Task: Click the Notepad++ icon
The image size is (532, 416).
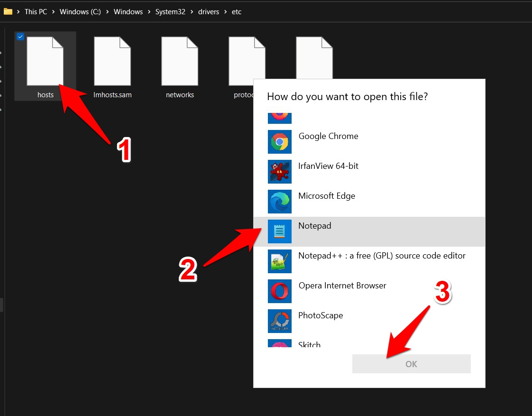Action: pos(279,261)
